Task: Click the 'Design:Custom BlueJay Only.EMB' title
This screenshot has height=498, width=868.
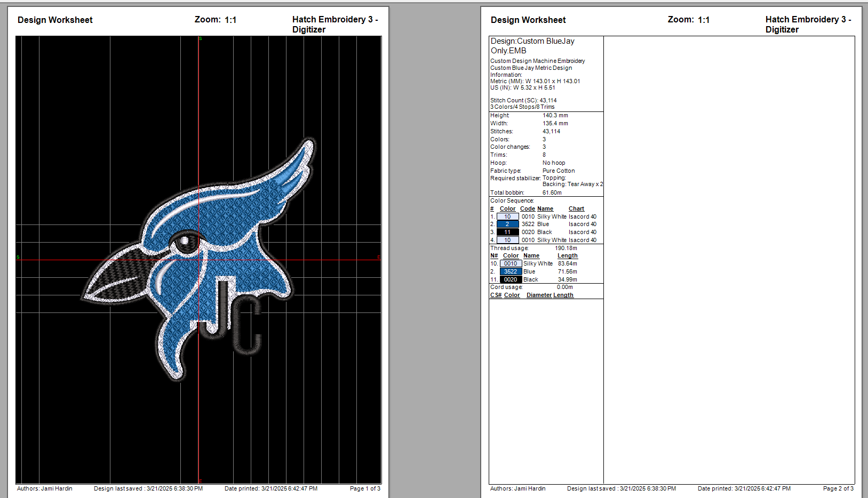Action: click(x=532, y=46)
